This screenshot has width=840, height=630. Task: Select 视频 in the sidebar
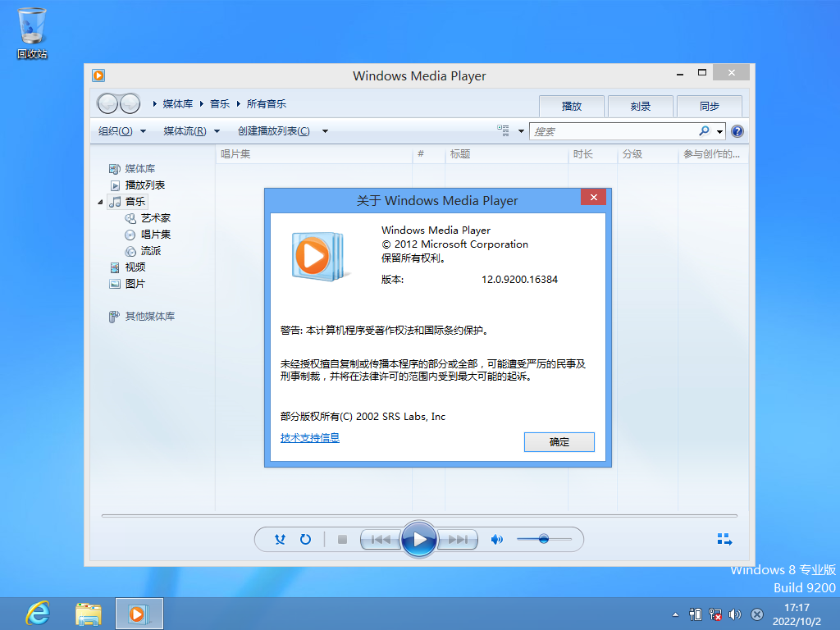click(x=135, y=267)
